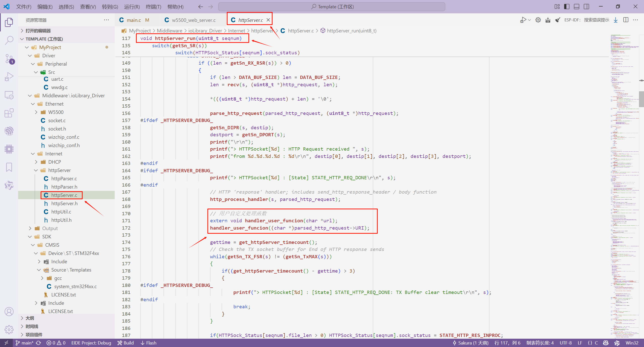Image resolution: width=644 pixels, height=347 pixels.
Task: Open the Extensions view
Action: coord(9,113)
